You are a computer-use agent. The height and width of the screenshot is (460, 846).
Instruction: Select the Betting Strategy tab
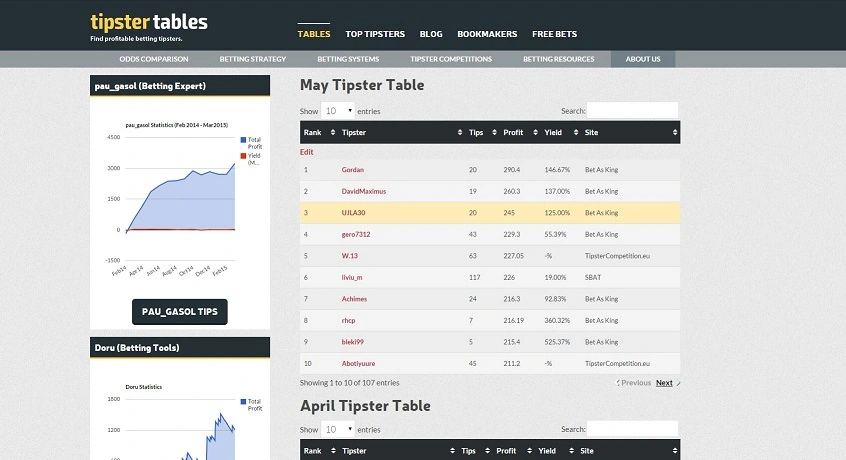[253, 59]
